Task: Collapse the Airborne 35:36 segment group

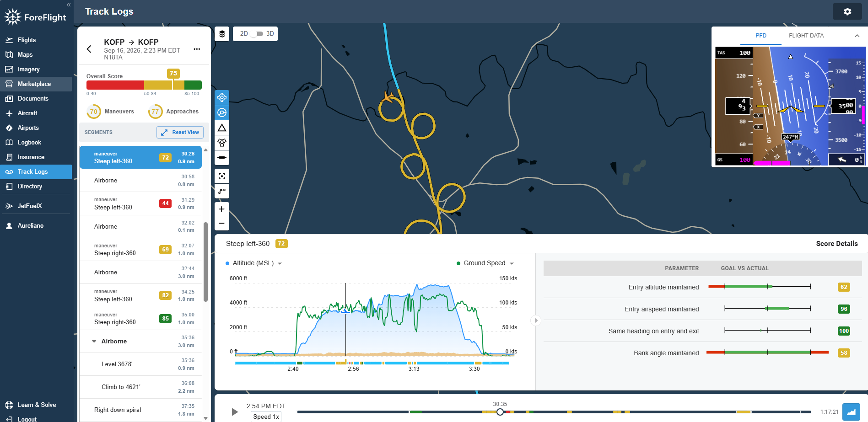Action: 94,341
